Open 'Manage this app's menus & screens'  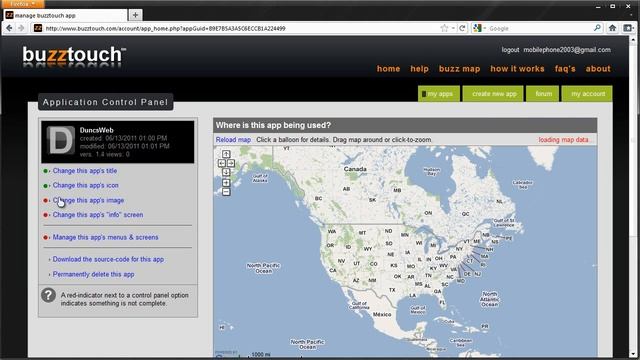coord(105,237)
